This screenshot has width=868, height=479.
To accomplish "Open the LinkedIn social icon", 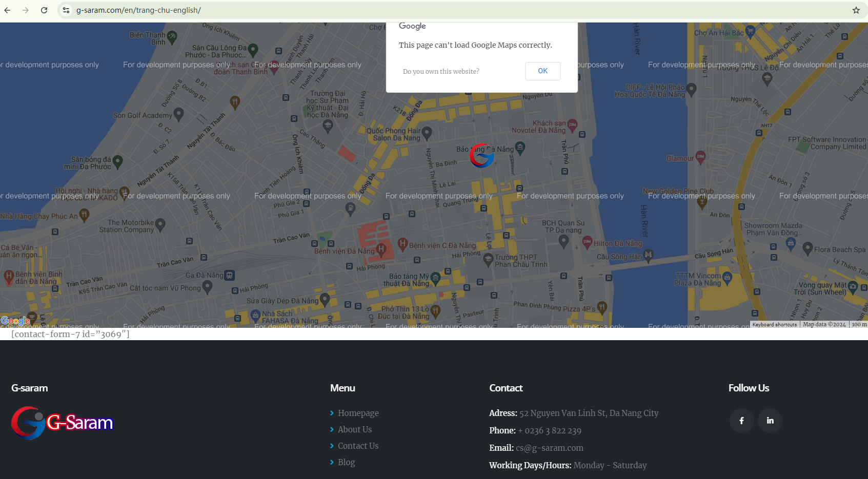I will point(770,421).
